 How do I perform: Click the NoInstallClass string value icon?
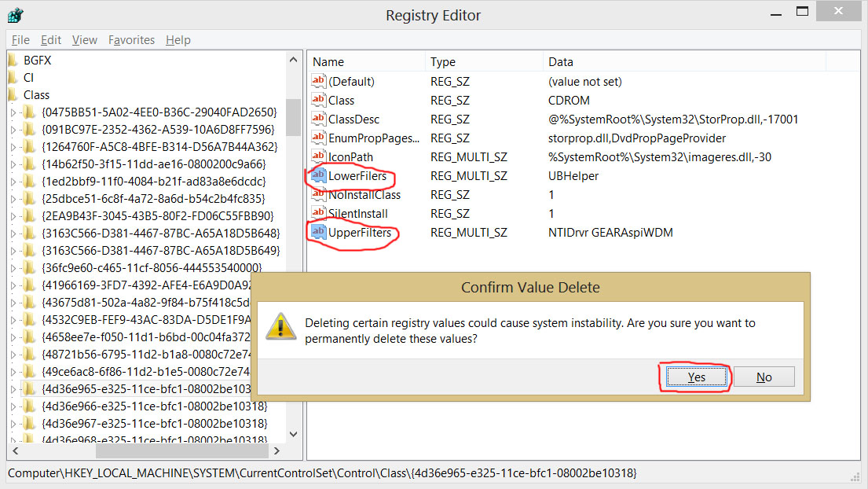(x=319, y=194)
